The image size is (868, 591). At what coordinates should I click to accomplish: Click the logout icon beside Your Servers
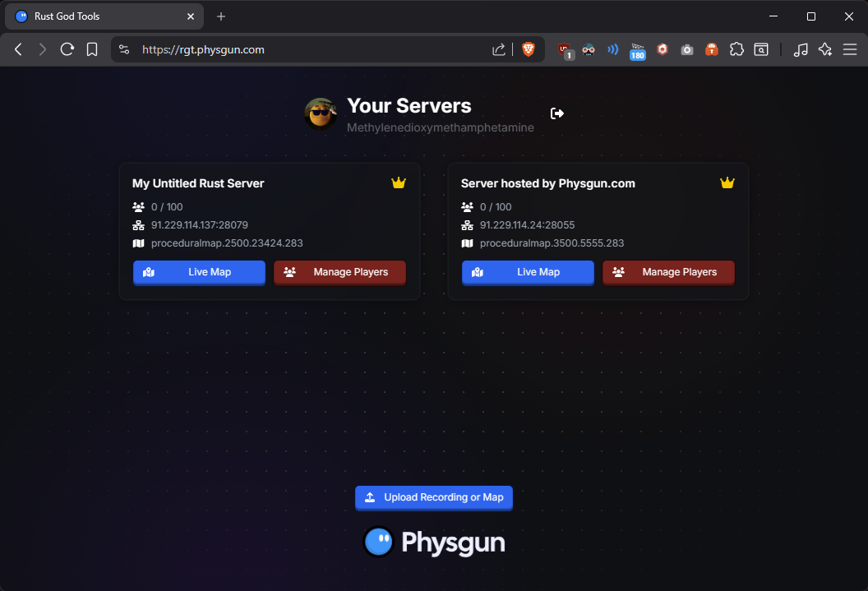[x=557, y=113]
